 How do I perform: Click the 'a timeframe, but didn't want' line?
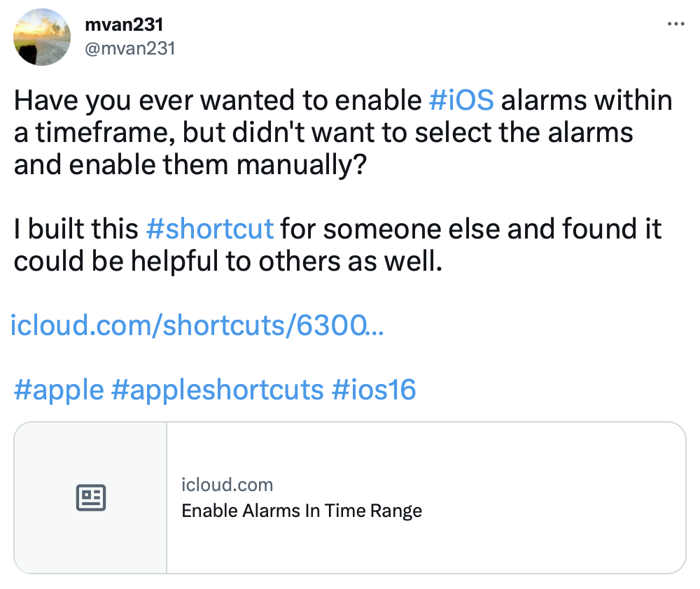323,132
